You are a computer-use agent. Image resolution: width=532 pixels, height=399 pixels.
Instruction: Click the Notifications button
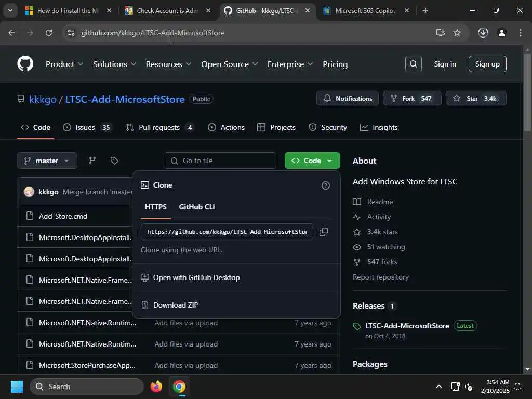[x=348, y=98]
